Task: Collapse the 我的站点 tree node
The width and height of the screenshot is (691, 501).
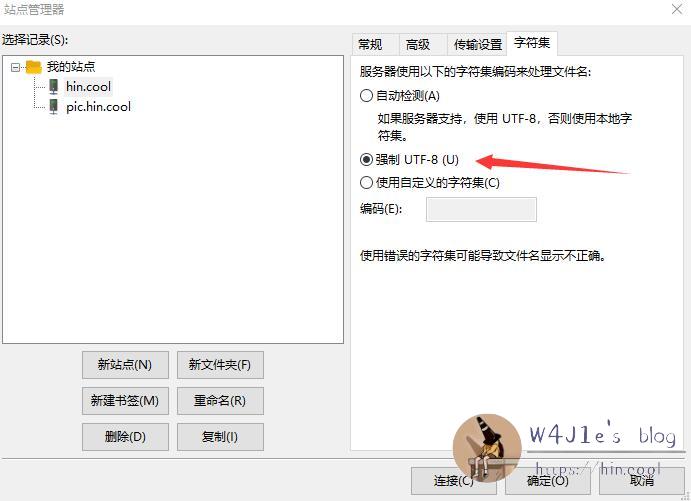Action: coord(15,67)
